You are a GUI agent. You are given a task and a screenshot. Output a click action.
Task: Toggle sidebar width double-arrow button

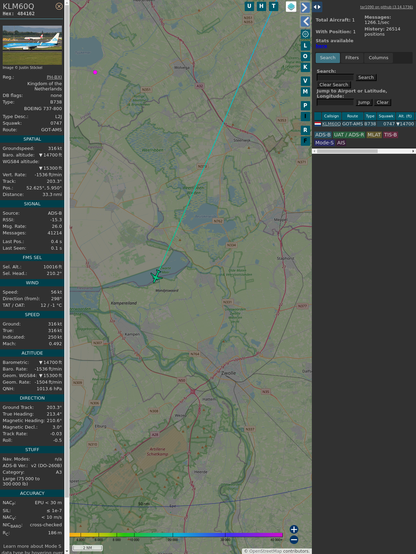317,7
